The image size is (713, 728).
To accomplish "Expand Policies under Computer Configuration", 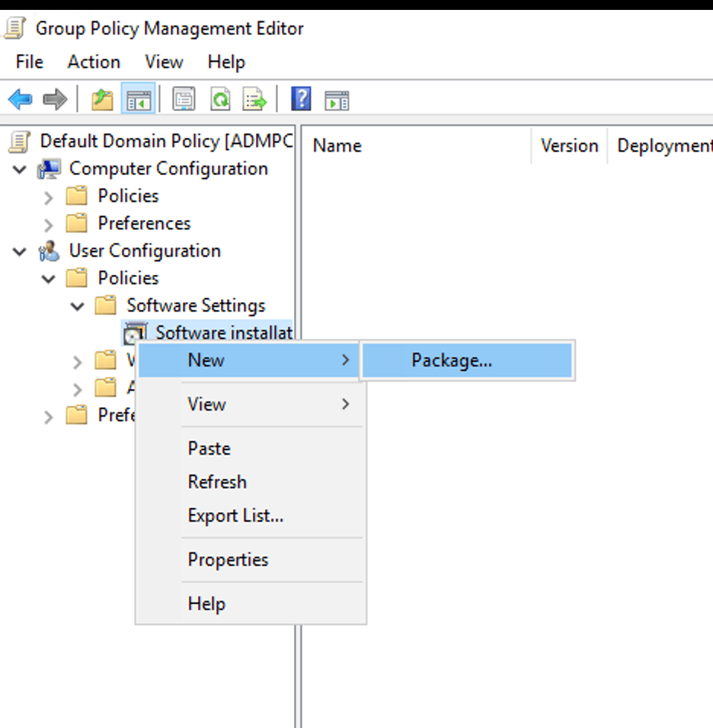I will click(47, 196).
